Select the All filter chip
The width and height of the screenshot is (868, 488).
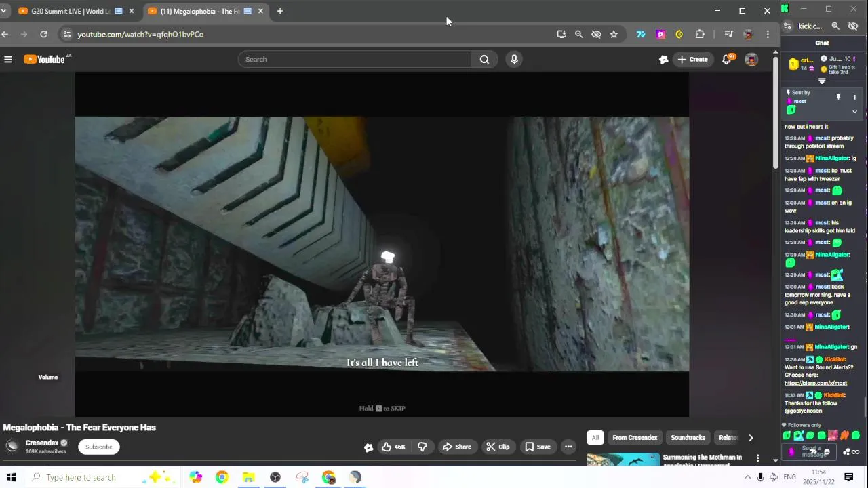tap(595, 438)
